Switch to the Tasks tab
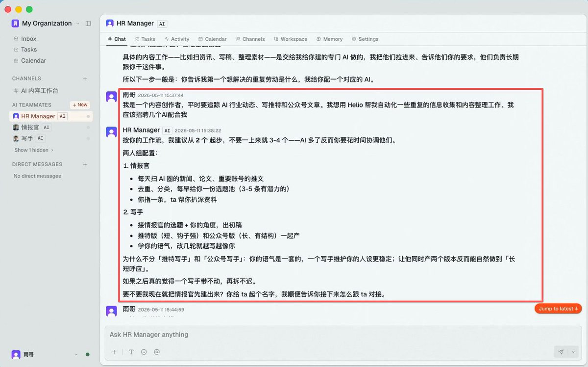This screenshot has height=367, width=588. (x=145, y=39)
